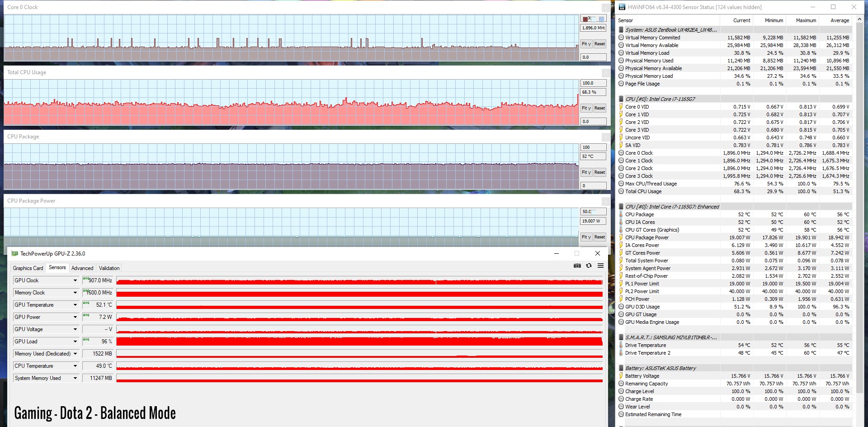
Task: Expand the GPU Voltage dropdown
Action: [75, 329]
